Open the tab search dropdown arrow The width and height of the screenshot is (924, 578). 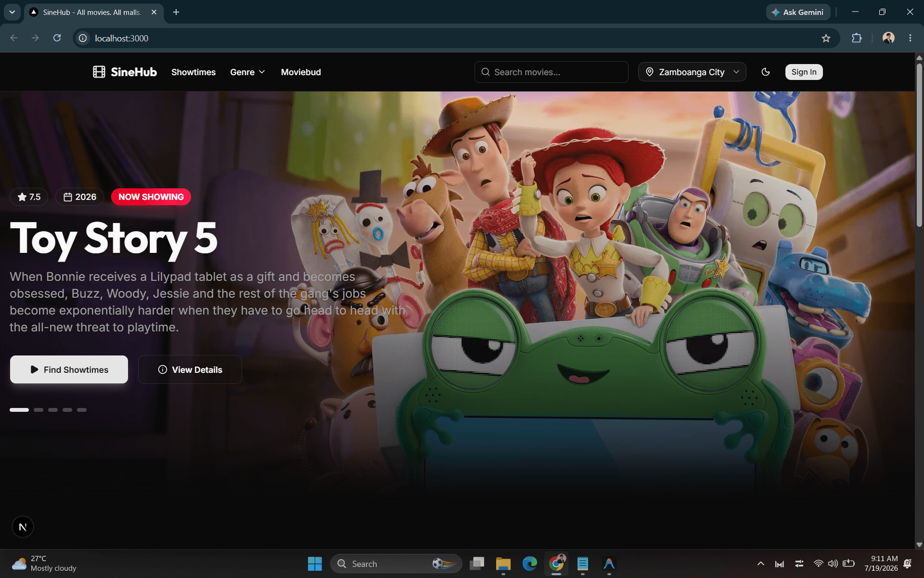coord(12,12)
